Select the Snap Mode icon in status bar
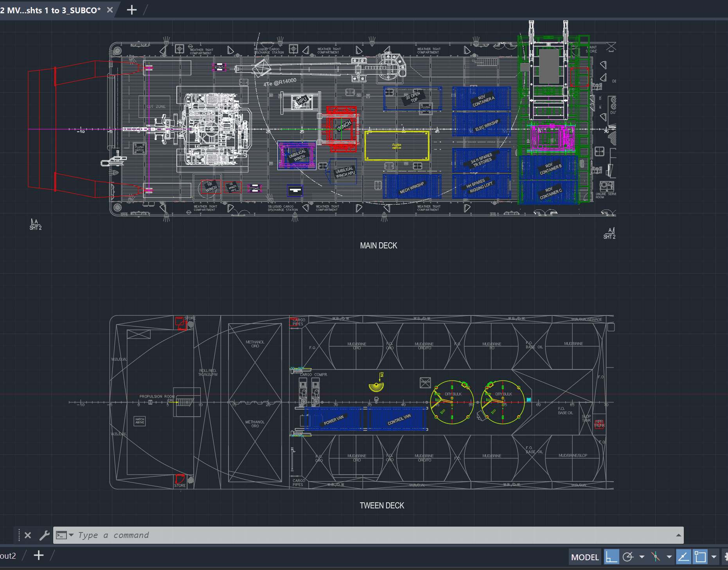This screenshot has height=570, width=728. [x=611, y=557]
